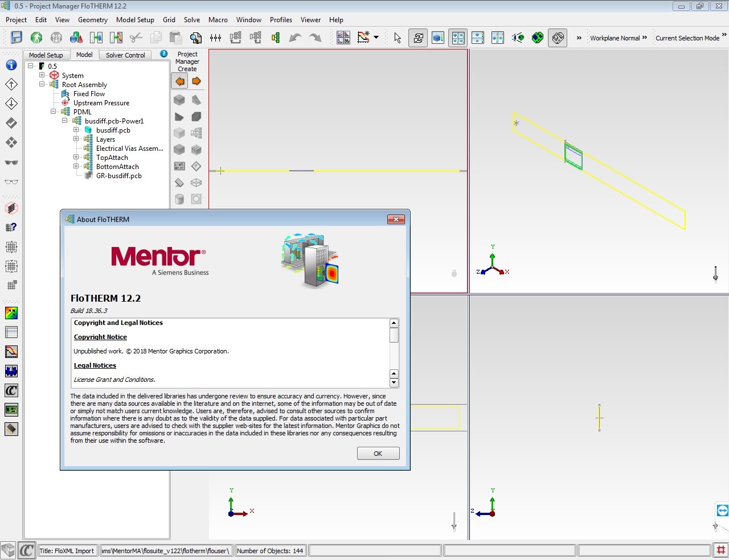
Task: Click the arrow pointer selection tool
Action: click(398, 38)
